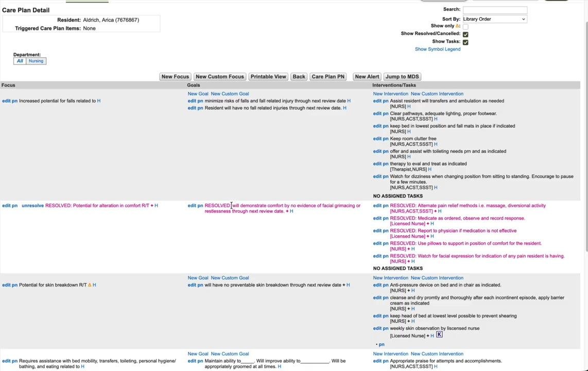Edit 'weekly skin observation by licensed nurse' intervention
Screen dimensions: 588x371
click(377, 328)
